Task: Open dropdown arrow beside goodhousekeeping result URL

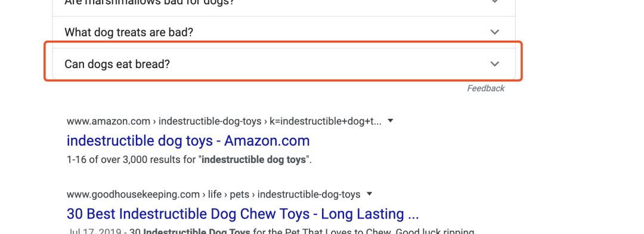Action: pyautogui.click(x=369, y=193)
